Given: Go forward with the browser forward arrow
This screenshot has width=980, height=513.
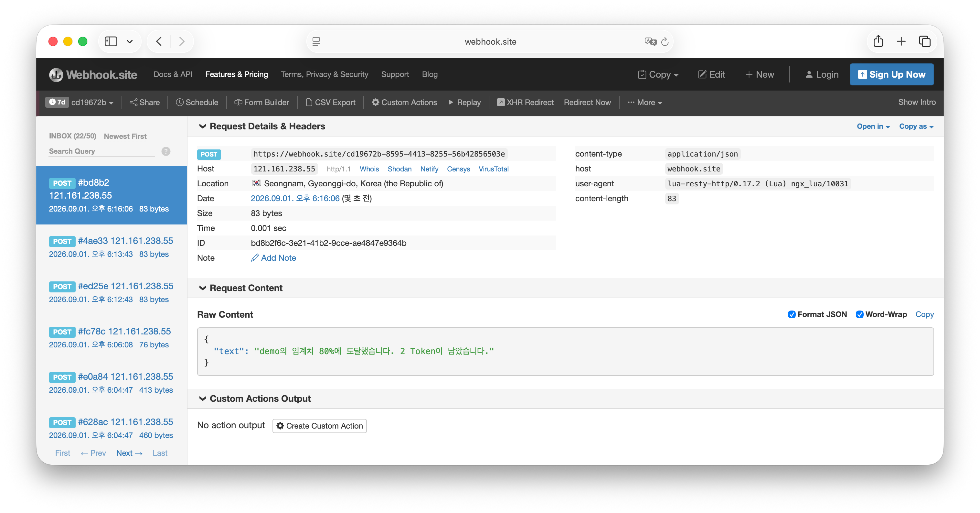Looking at the screenshot, I should point(182,41).
